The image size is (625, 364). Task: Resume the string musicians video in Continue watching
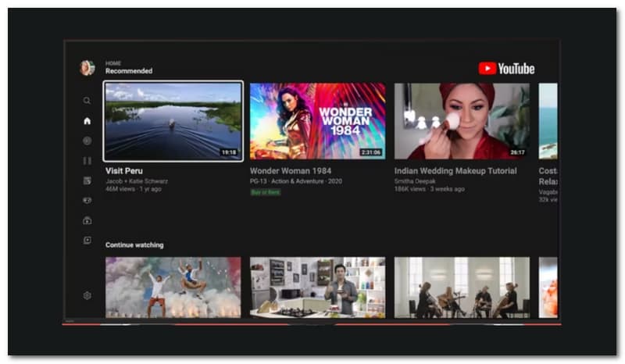[462, 287]
